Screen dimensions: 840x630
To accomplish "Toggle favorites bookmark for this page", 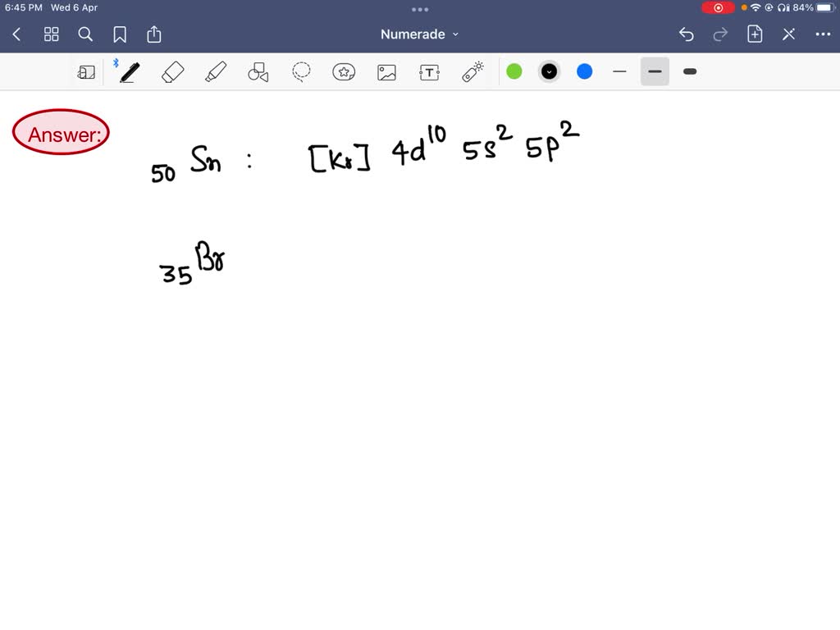I will click(120, 34).
